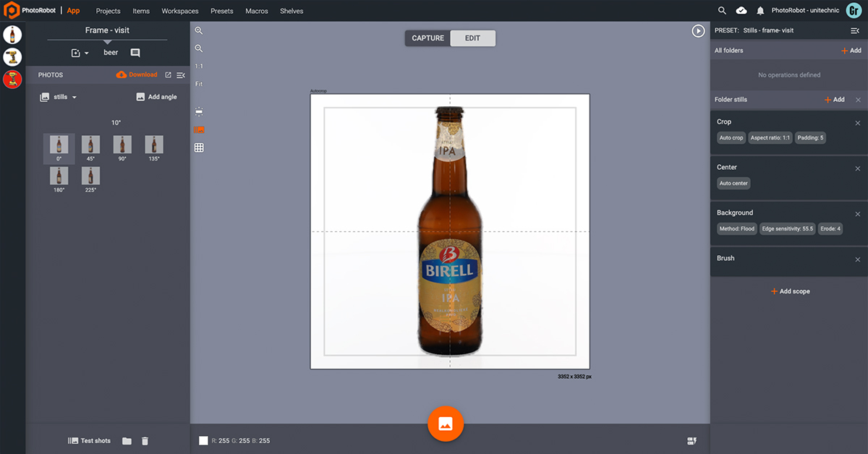This screenshot has height=454, width=868.
Task: Open the Macros menu
Action: (256, 11)
